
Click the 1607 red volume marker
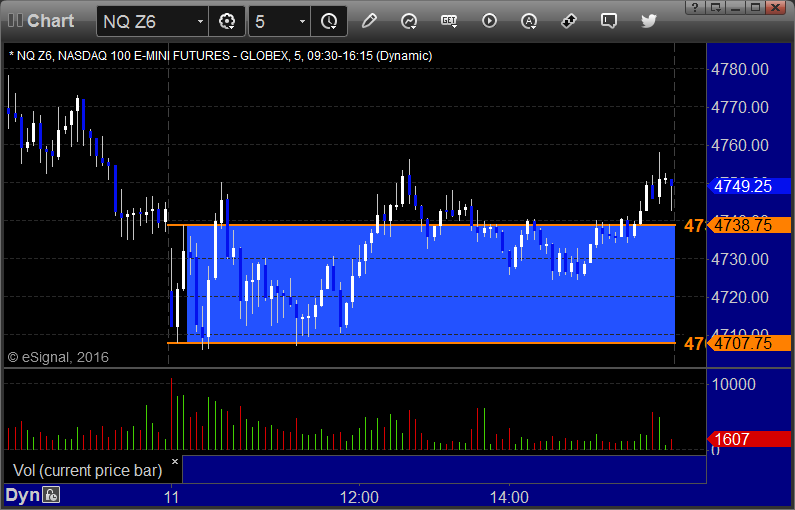tap(748, 439)
